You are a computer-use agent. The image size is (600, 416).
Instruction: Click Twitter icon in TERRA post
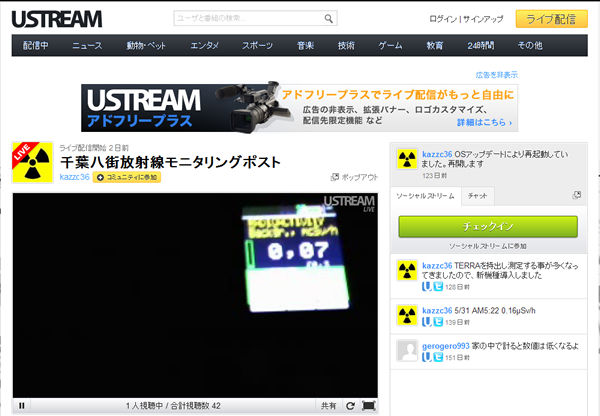click(x=438, y=286)
